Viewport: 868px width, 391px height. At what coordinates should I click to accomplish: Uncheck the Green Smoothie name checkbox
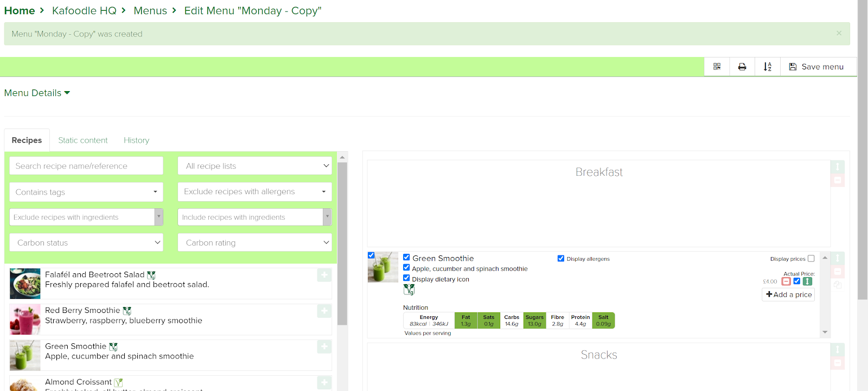(406, 258)
